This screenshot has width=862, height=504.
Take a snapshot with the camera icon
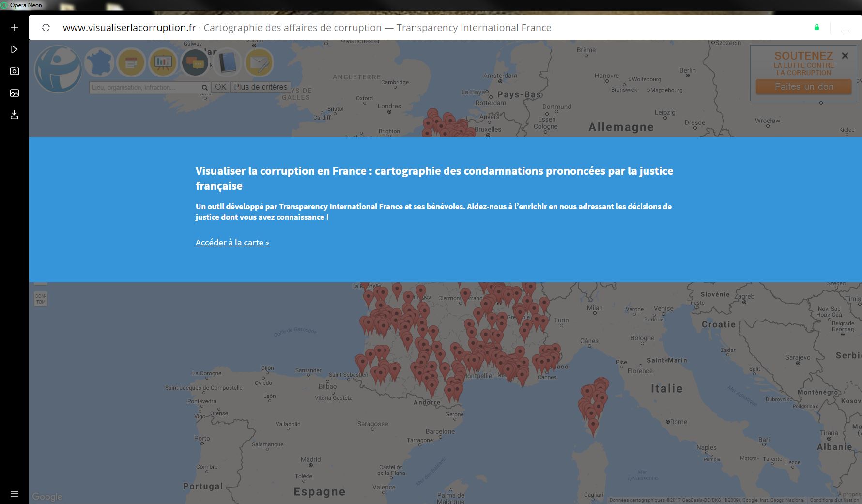tap(15, 71)
